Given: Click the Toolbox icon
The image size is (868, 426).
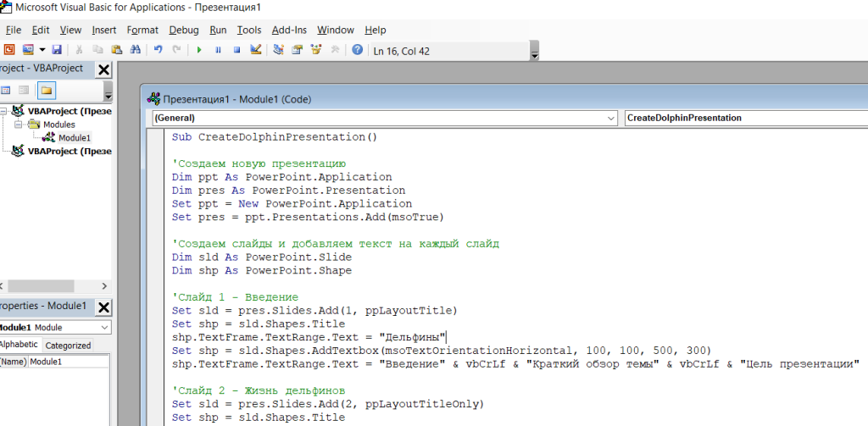Looking at the screenshot, I should (334, 50).
